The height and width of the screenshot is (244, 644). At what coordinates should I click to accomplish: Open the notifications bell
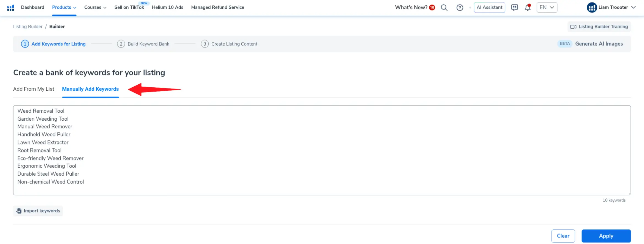(x=528, y=7)
